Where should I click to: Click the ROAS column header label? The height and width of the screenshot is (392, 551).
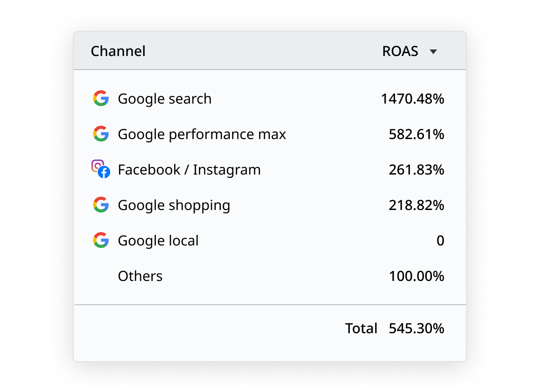pos(400,51)
